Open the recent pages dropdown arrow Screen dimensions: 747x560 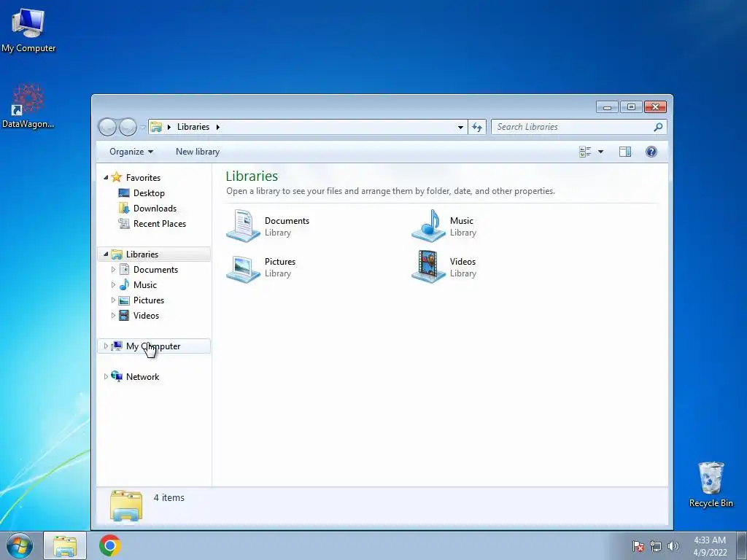click(142, 128)
